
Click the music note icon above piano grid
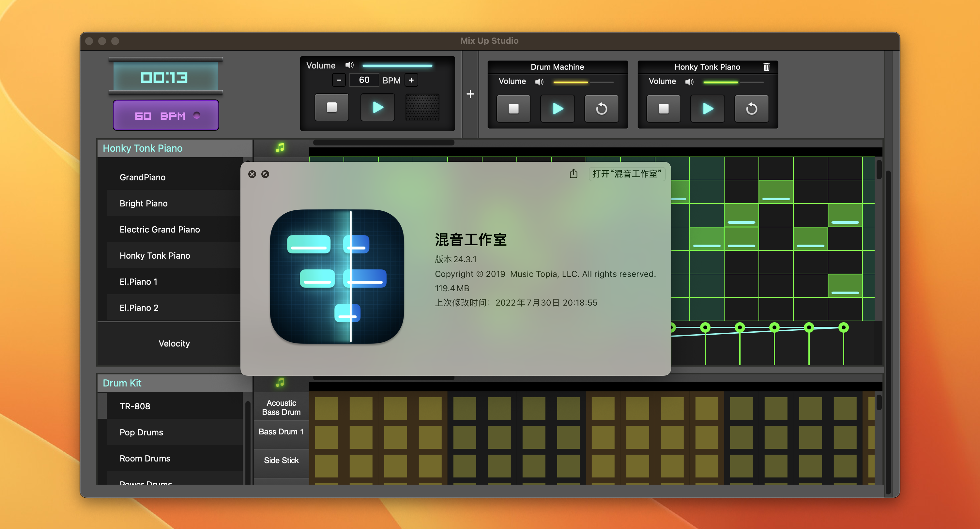(280, 147)
